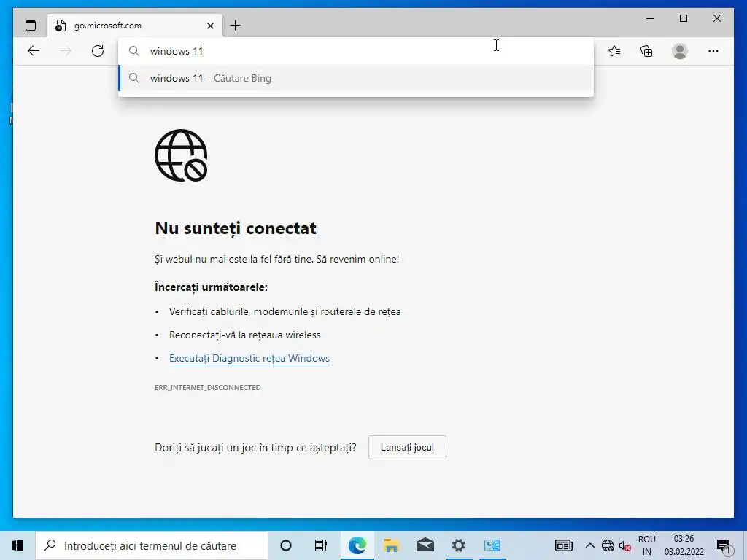This screenshot has width=747, height=560.
Task: Click the address bar containing windows 11
Action: (355, 51)
